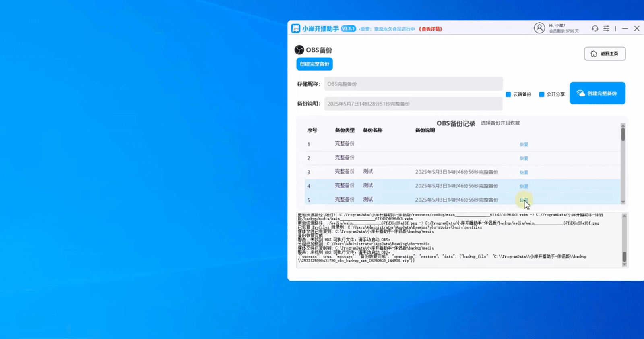Viewport: 644px width, 339px height.
Task: Click the log panel scrollbar up arrow
Action: pyautogui.click(x=624, y=216)
